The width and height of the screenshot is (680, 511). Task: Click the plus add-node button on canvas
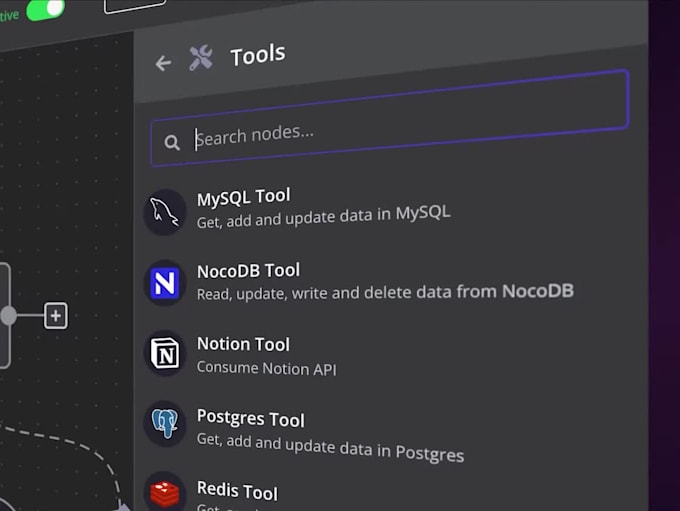[56, 316]
